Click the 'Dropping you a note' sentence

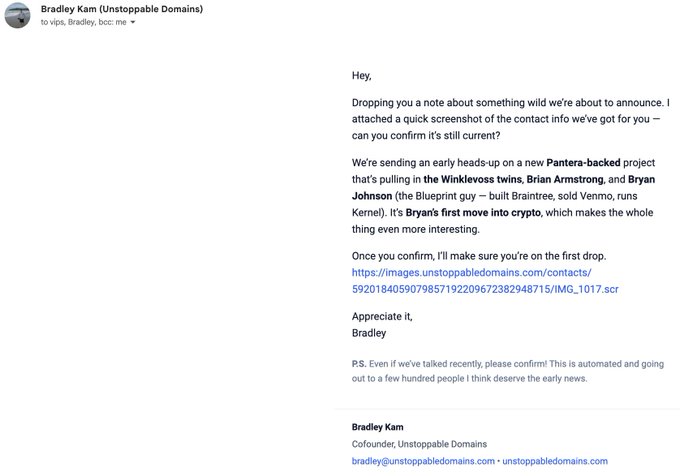(509, 104)
